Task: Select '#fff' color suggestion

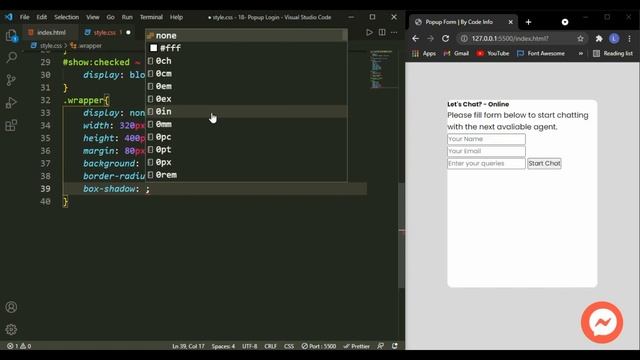Action: coord(247,48)
